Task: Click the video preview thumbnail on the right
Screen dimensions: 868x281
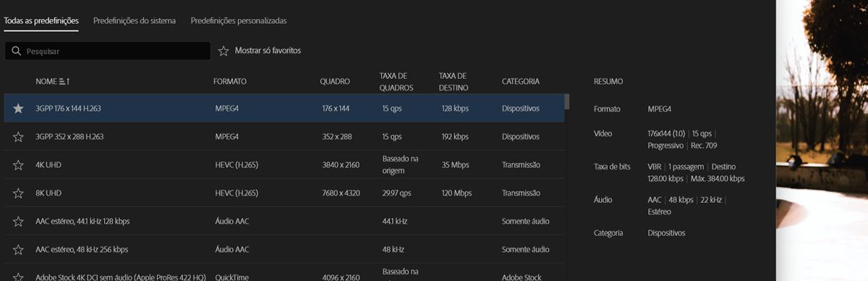Action: point(822,140)
